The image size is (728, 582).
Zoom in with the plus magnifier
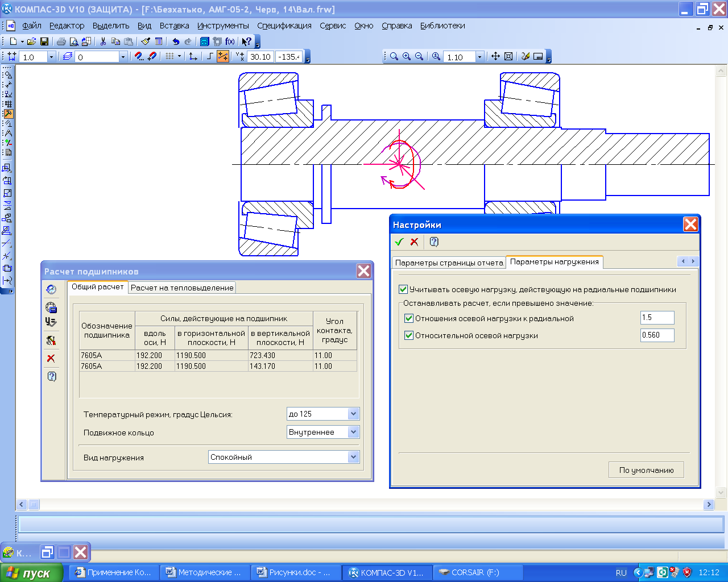(x=407, y=57)
